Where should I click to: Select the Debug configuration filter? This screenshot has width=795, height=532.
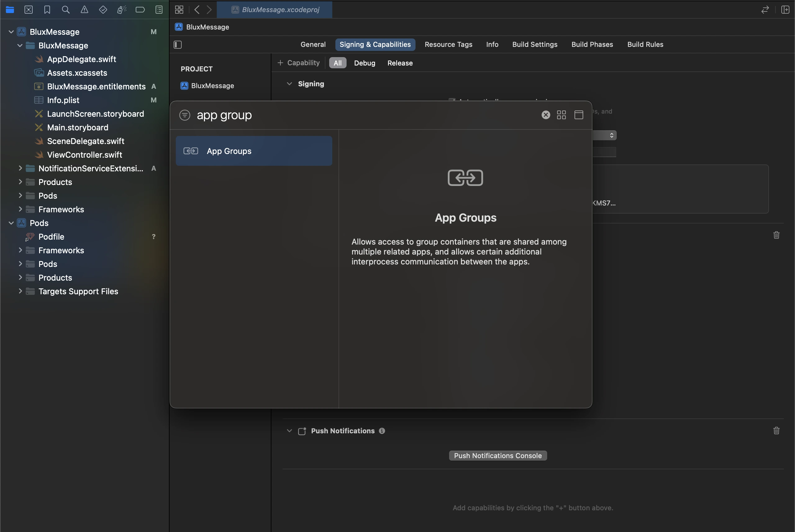(x=365, y=63)
